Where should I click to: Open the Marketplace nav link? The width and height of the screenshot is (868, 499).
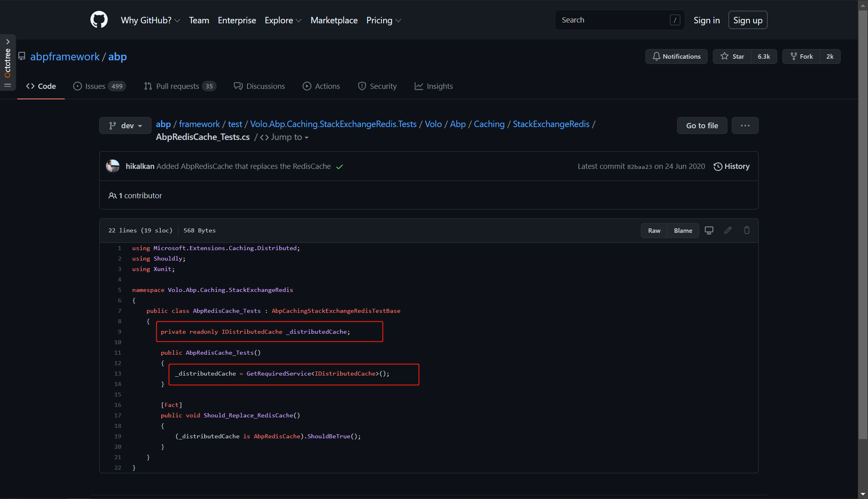pyautogui.click(x=334, y=20)
